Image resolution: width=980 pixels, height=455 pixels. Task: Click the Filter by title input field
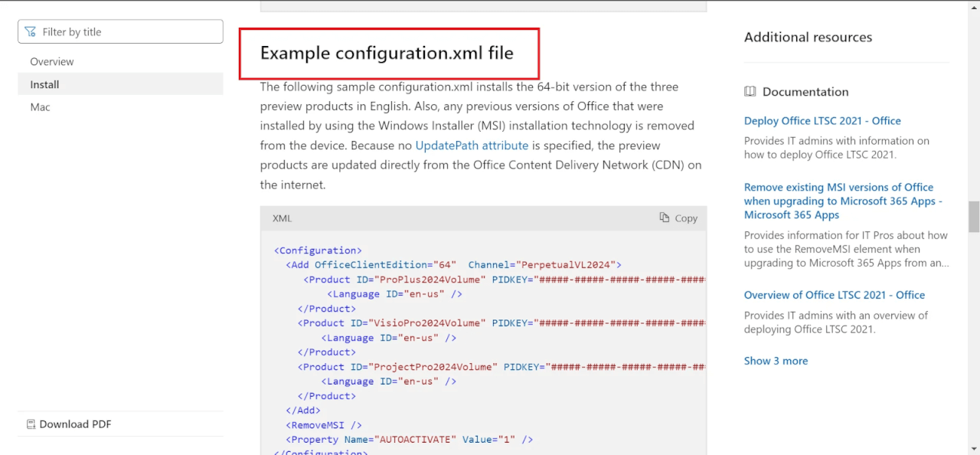tap(115, 31)
